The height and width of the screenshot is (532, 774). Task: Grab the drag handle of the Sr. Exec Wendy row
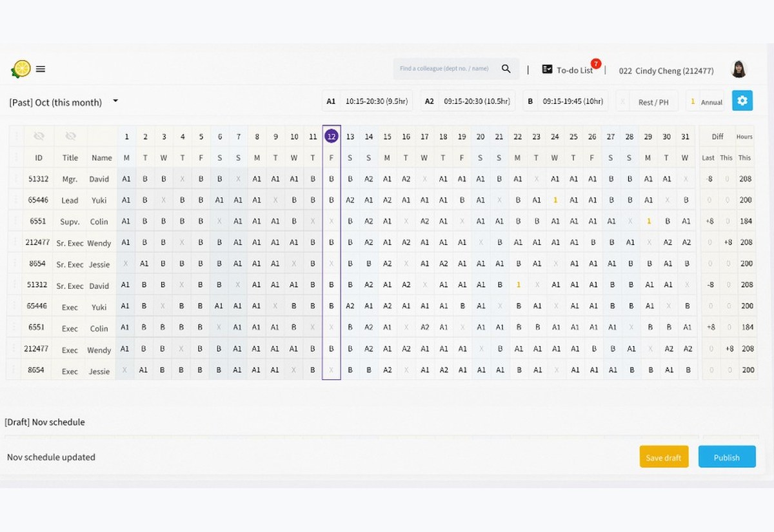(15, 242)
